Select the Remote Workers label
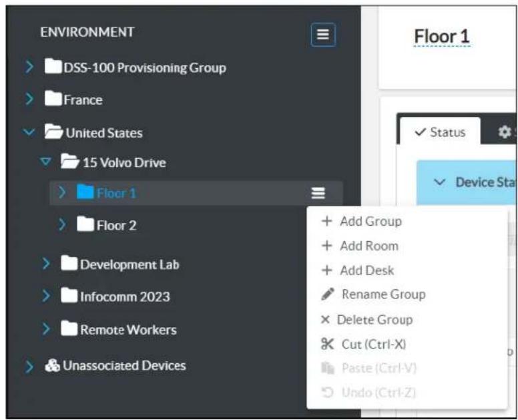 click(x=128, y=329)
